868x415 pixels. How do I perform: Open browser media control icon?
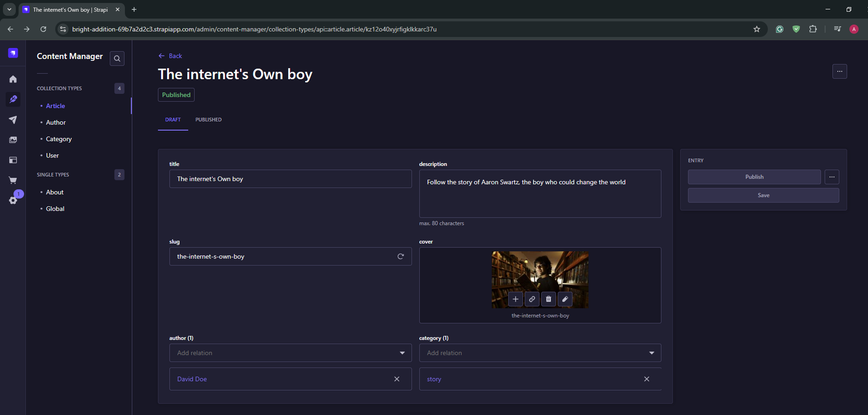click(x=837, y=29)
